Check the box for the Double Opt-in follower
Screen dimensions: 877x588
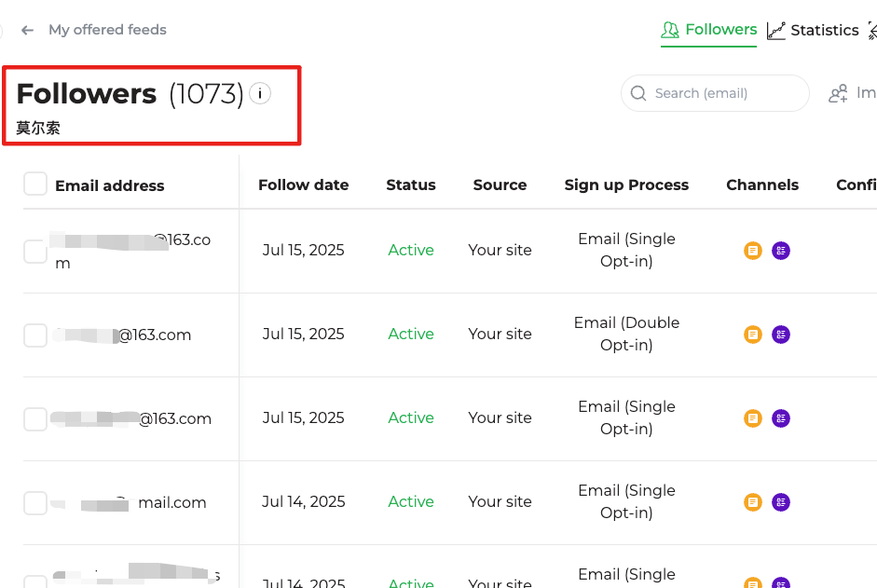(x=35, y=335)
